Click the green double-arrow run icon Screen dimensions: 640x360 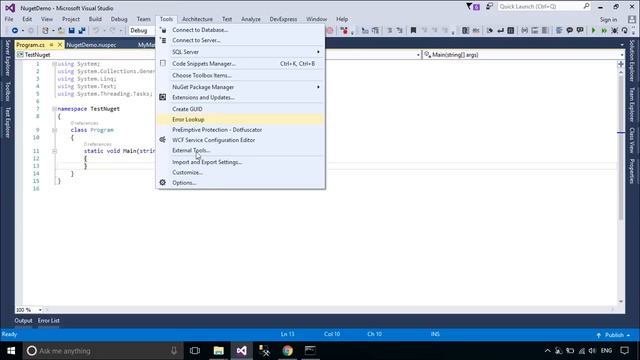tap(604, 31)
